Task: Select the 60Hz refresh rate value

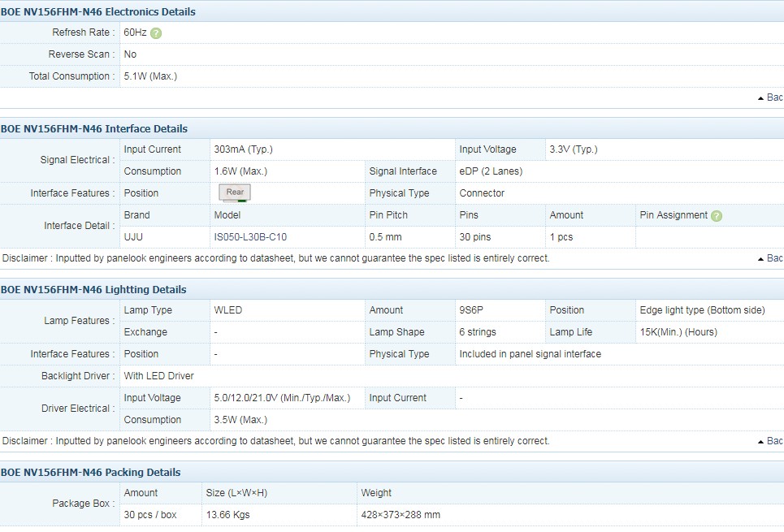Action: tap(135, 32)
